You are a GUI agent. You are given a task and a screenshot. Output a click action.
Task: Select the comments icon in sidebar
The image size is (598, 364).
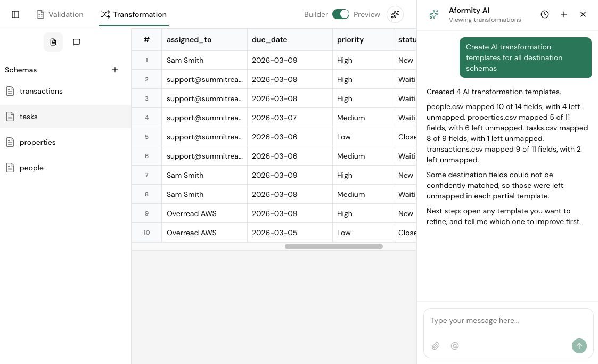[x=77, y=42]
